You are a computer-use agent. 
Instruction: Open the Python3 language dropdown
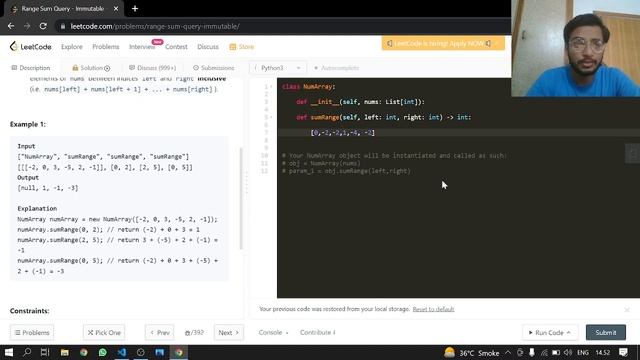[x=278, y=68]
